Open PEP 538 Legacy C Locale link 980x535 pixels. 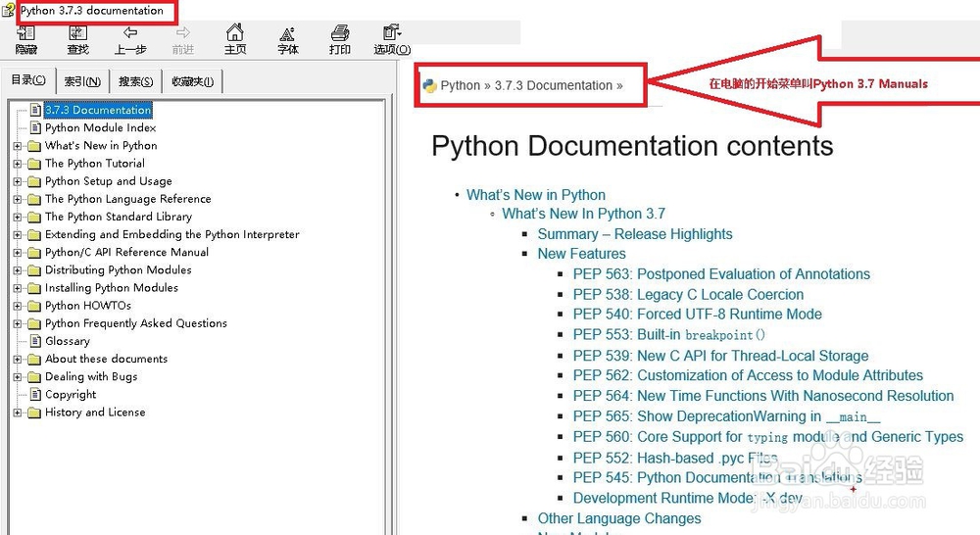click(x=688, y=294)
